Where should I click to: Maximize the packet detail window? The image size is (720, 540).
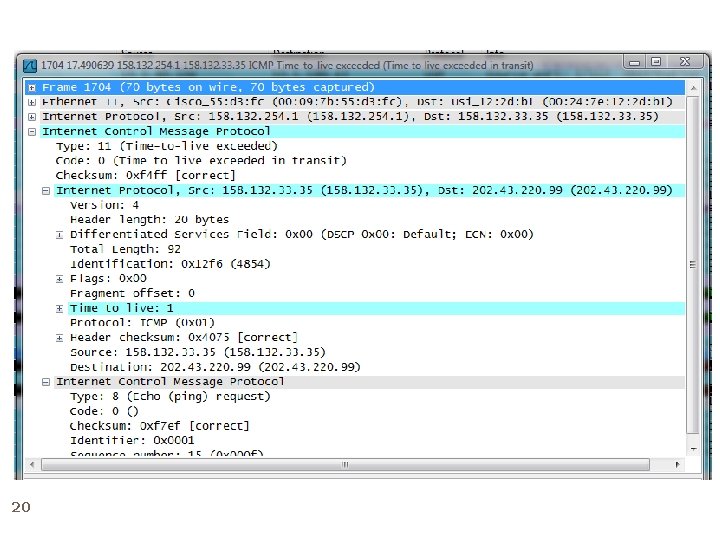click(656, 62)
